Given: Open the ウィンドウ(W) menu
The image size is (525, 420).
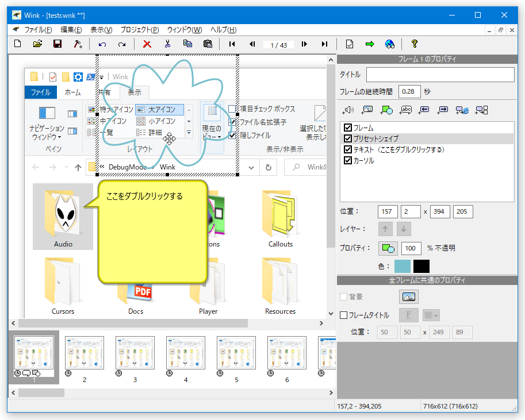Looking at the screenshot, I should tap(185, 30).
